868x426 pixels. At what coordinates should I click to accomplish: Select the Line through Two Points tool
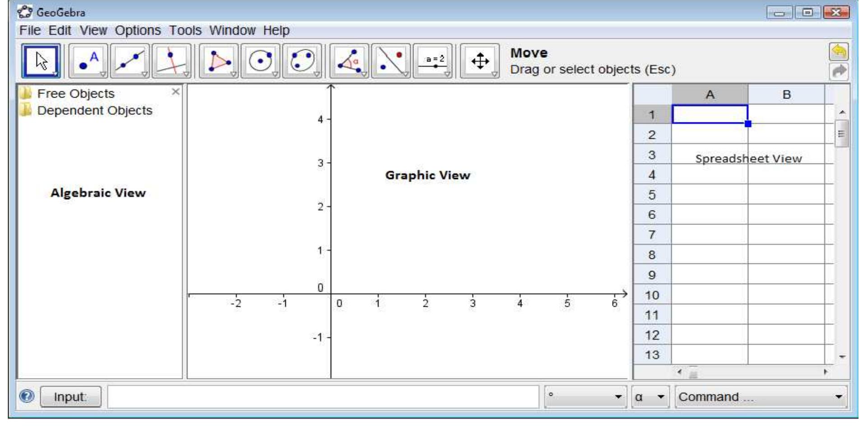click(x=130, y=61)
